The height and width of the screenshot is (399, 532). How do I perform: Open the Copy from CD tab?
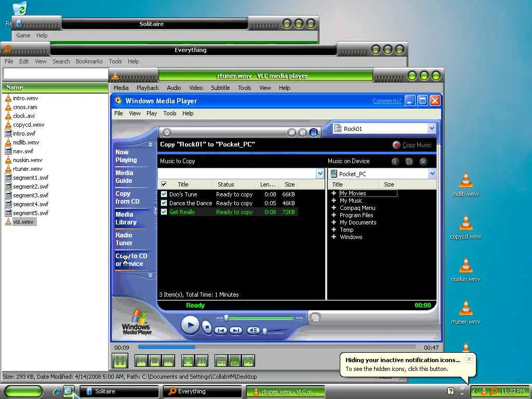(x=127, y=197)
